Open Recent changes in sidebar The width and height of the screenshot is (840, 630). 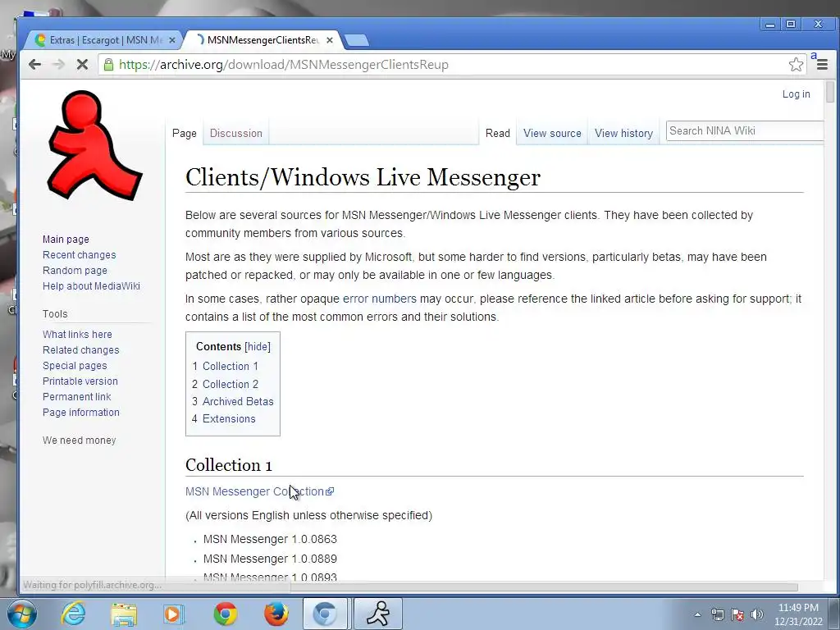80,255
